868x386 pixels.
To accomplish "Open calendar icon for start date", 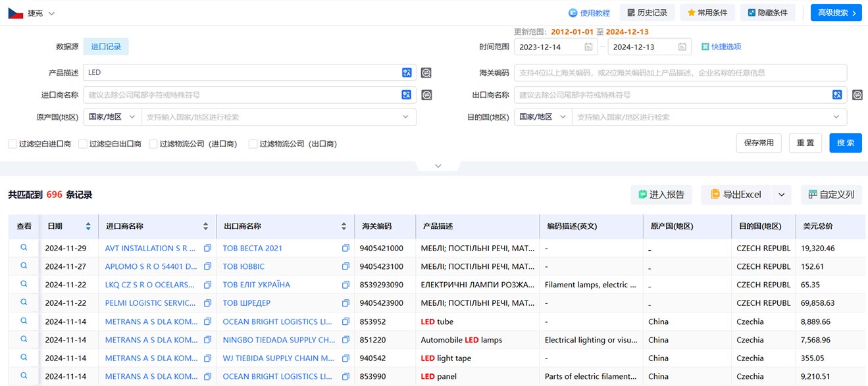I will point(588,47).
